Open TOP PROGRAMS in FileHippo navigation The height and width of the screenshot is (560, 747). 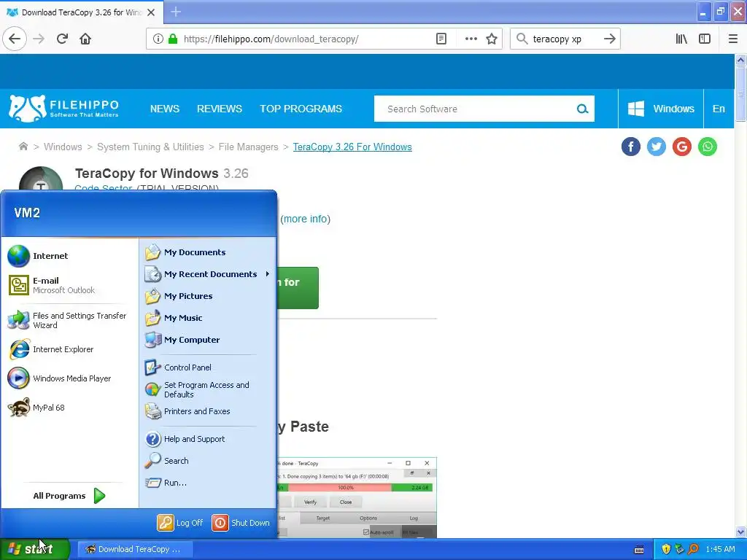301,109
